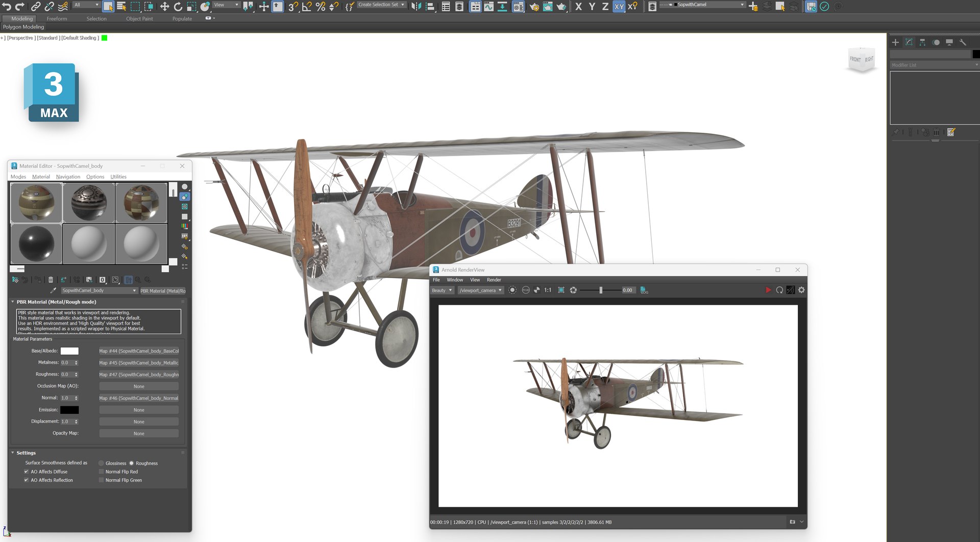Enable AO Affects Diffuse checkbox
This screenshot has height=542, width=980.
(x=26, y=472)
